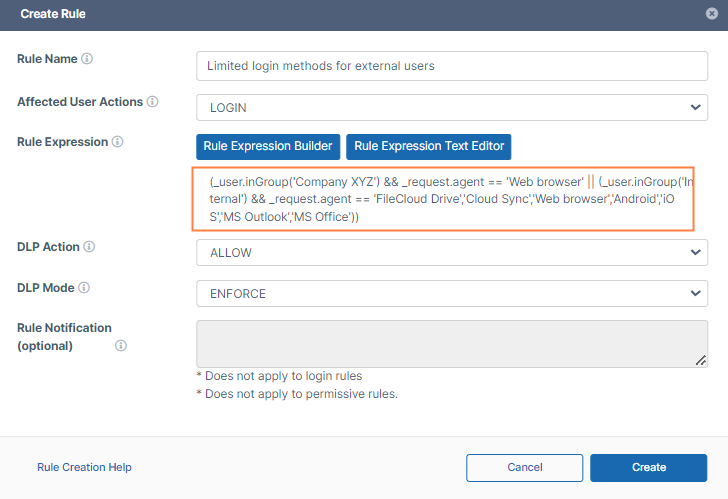Image resolution: width=728 pixels, height=499 pixels.
Task: Launch the Rule Expression Text Editor
Action: [x=429, y=146]
